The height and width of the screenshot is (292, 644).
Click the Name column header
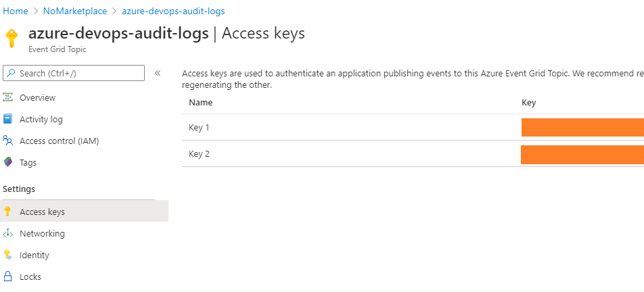200,103
